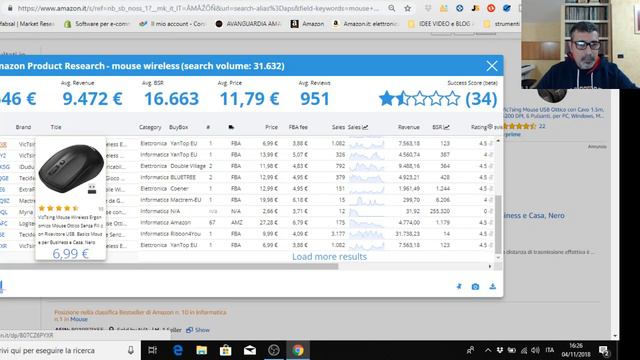Open the AVANGUARDIA AMA bookmark

pos(248,24)
